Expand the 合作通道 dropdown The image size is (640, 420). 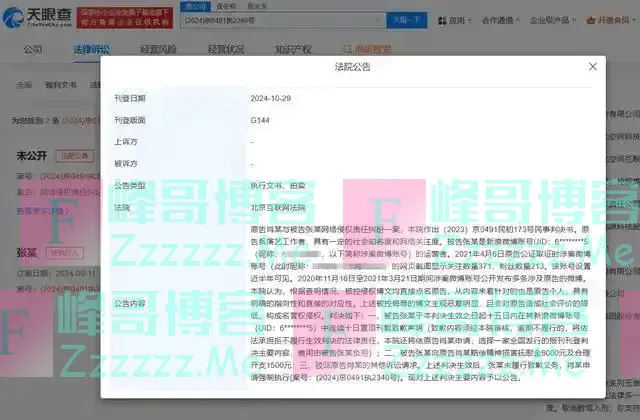(500, 20)
